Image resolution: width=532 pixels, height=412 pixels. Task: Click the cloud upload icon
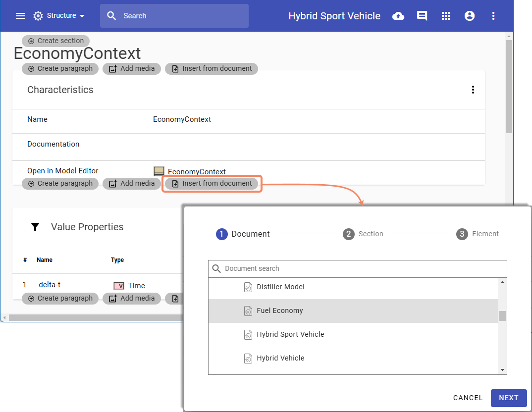tap(398, 16)
